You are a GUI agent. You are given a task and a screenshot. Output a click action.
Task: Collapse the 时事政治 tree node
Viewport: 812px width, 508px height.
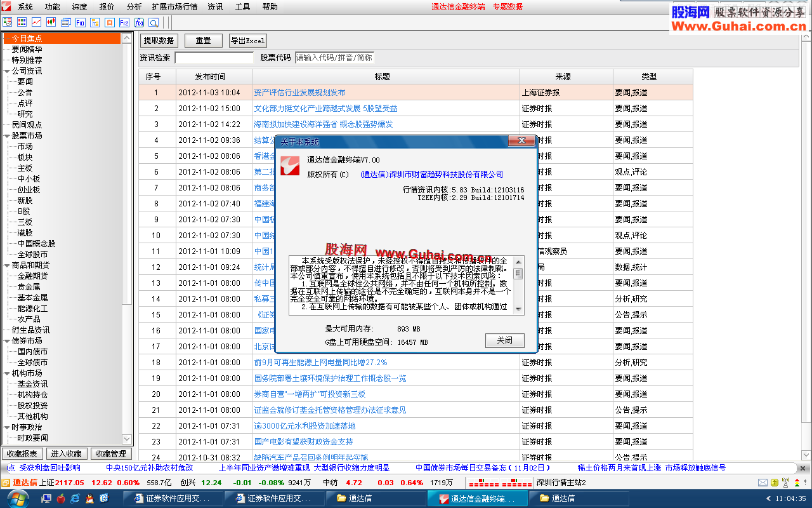7,427
